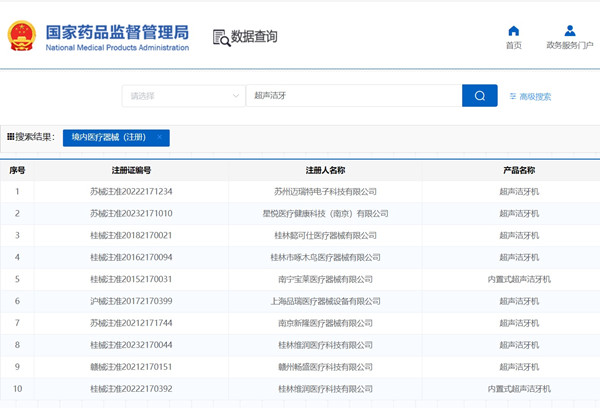
Task: Select registration number 桂械注准20222170392
Action: click(x=131, y=389)
